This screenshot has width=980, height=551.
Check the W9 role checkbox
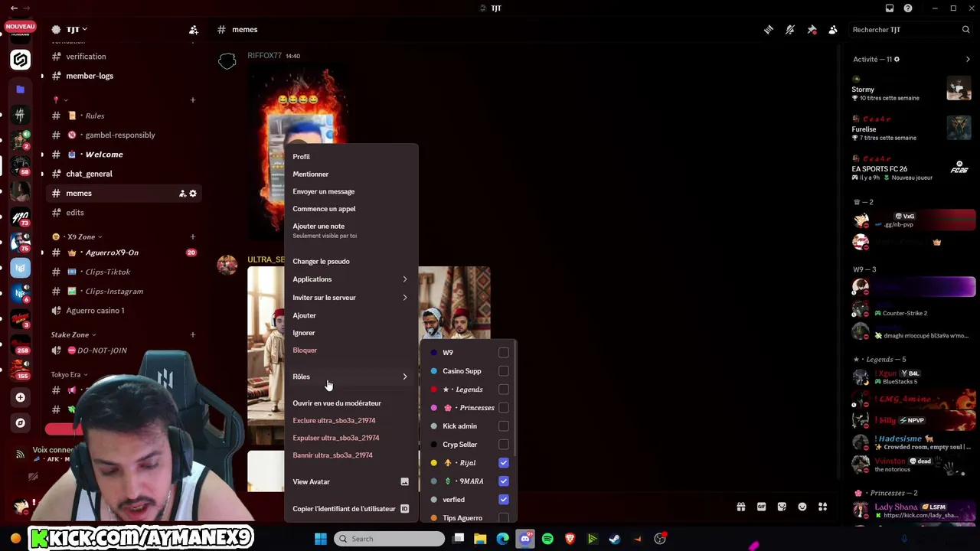(x=504, y=353)
